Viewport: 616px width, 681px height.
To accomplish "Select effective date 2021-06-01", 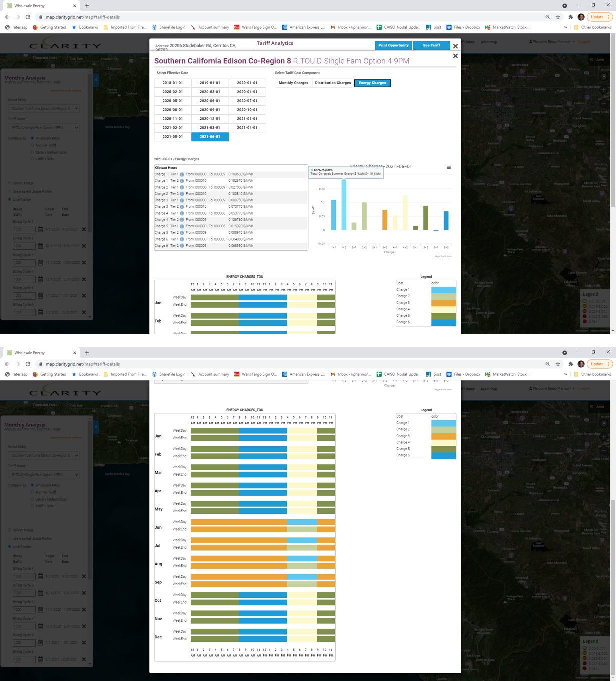I will (210, 137).
